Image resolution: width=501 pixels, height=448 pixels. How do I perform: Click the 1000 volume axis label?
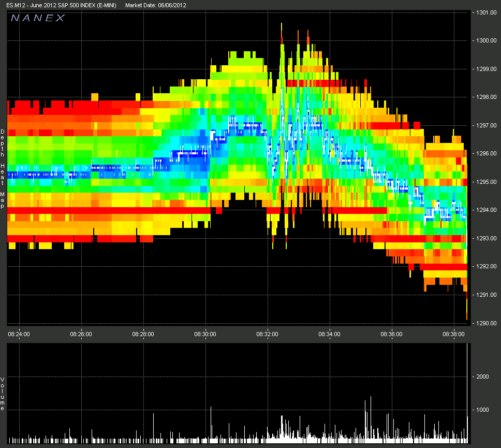[482, 410]
